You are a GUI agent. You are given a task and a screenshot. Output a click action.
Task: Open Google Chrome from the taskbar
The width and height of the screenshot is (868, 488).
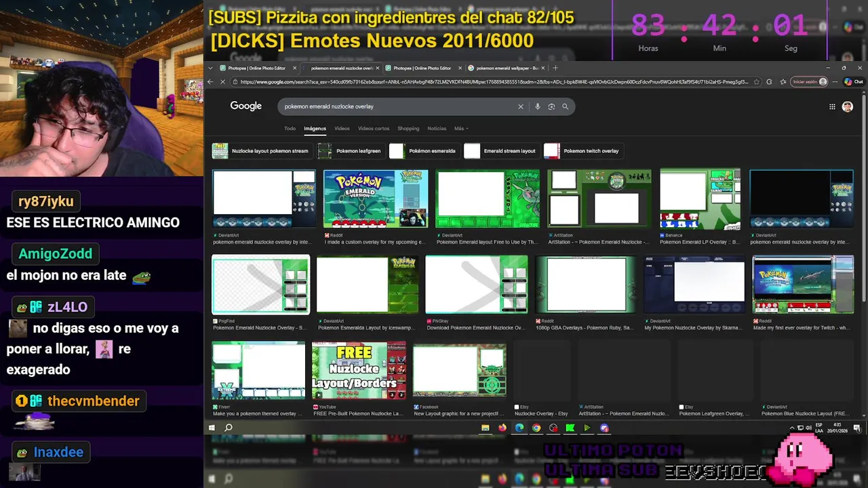pyautogui.click(x=536, y=428)
